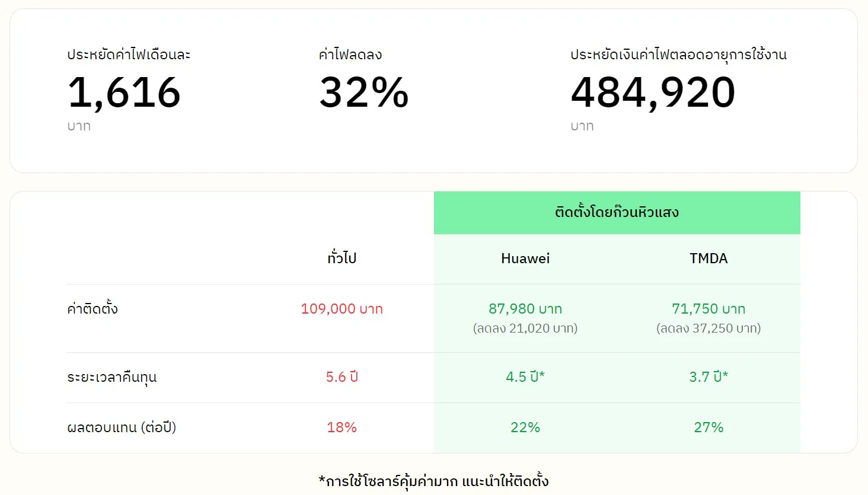Select the ลดลง 37,250 บาท discount note

tap(709, 328)
